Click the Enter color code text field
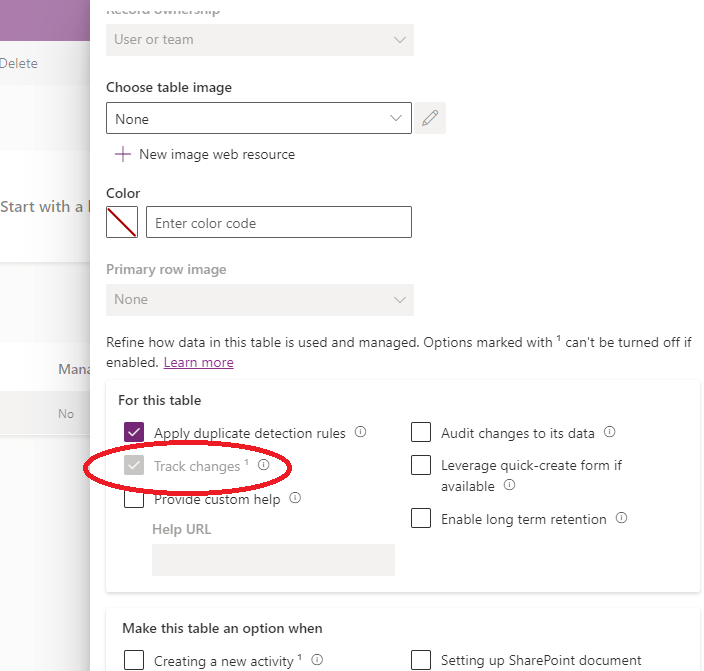 pos(278,223)
